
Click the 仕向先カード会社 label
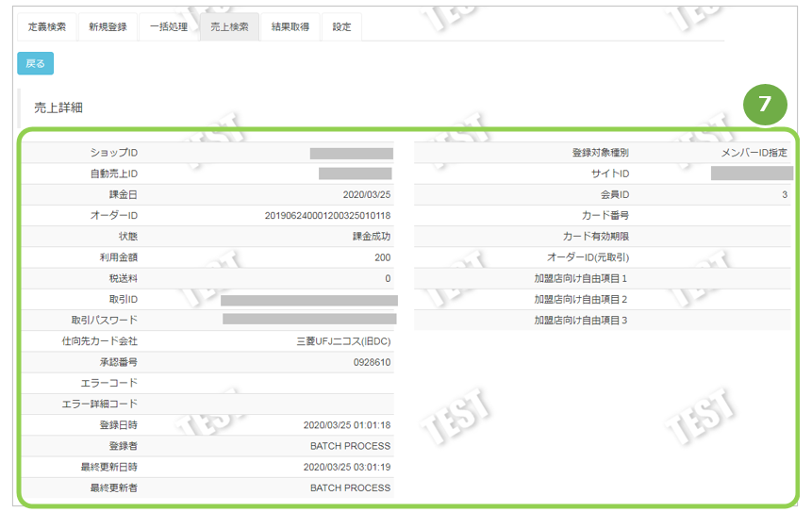100,341
